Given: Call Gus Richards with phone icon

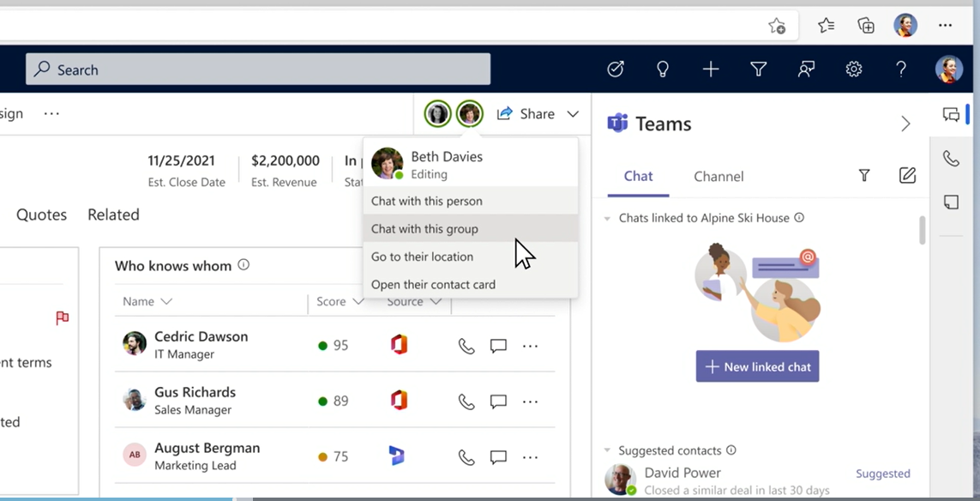Looking at the screenshot, I should click(x=466, y=401).
